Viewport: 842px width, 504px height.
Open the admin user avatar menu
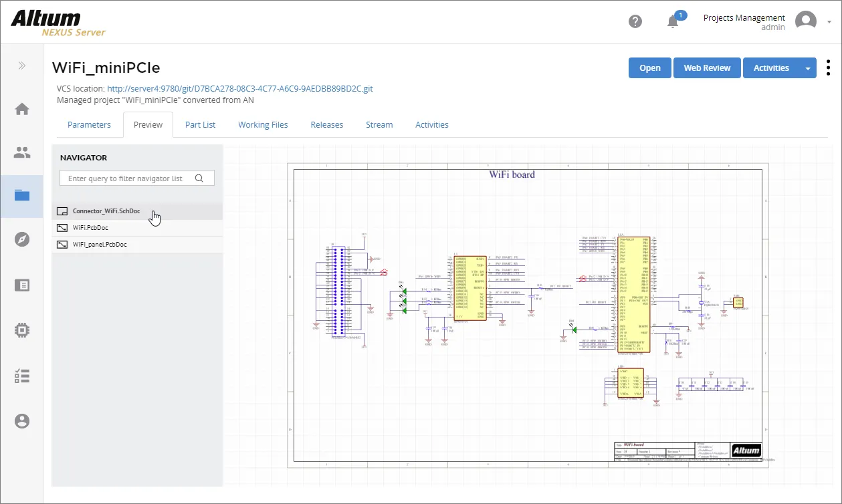(x=805, y=21)
